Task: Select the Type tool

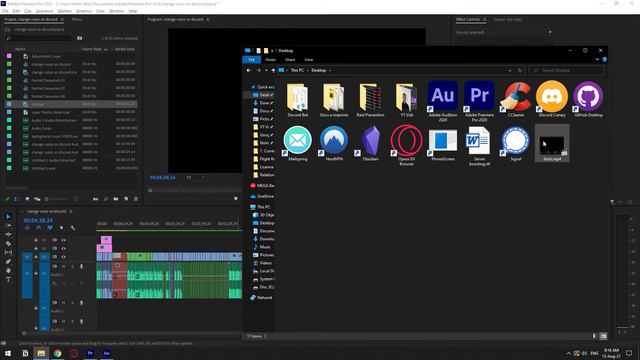Action: 8,280
